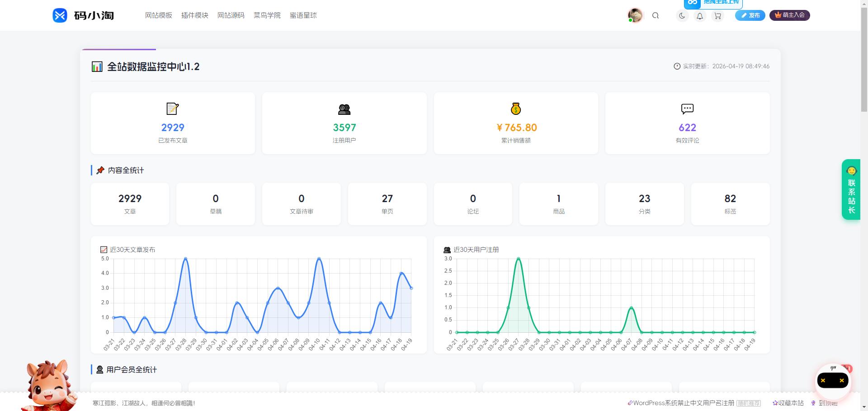Click the user avatar in the header
The image size is (868, 411).
pos(635,15)
